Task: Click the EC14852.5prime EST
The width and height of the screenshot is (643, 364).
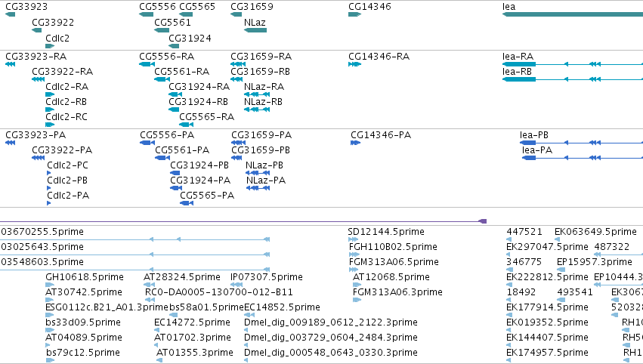Action: (282, 308)
